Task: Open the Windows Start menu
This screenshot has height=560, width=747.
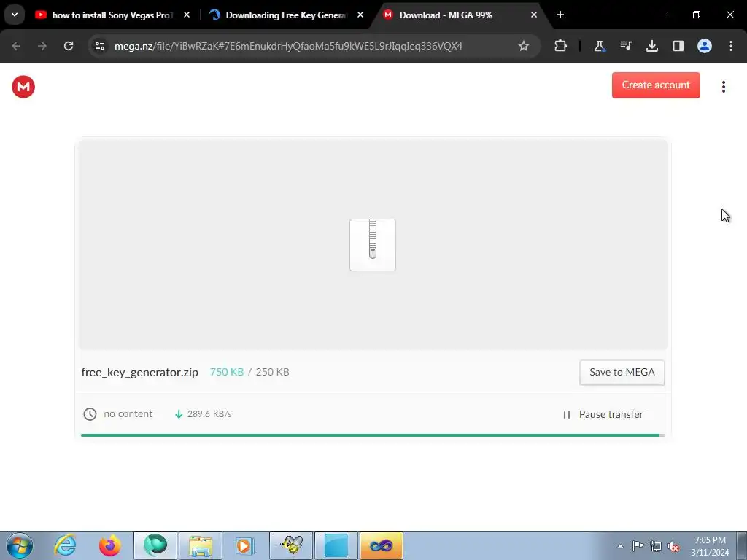Action: [20, 545]
